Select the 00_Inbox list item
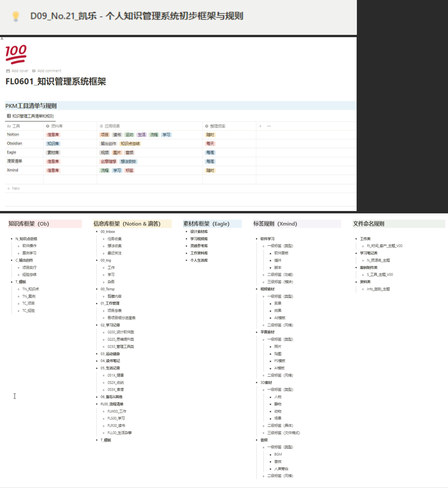The image size is (448, 488). pos(108,232)
